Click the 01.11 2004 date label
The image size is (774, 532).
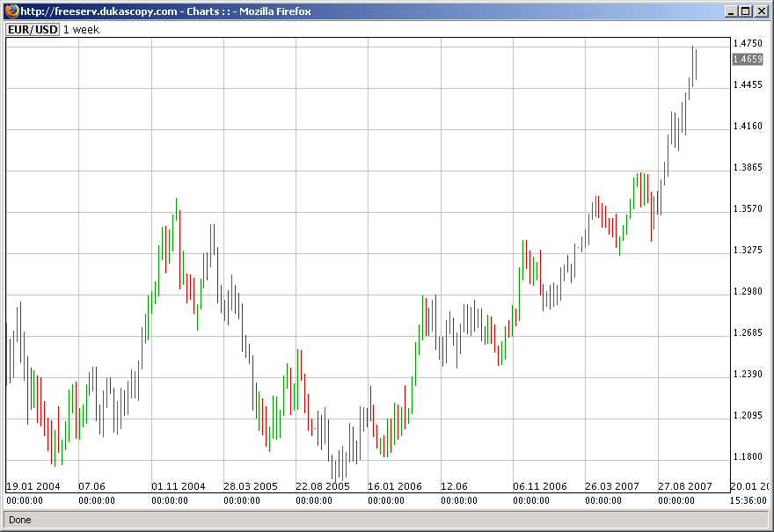(179, 486)
